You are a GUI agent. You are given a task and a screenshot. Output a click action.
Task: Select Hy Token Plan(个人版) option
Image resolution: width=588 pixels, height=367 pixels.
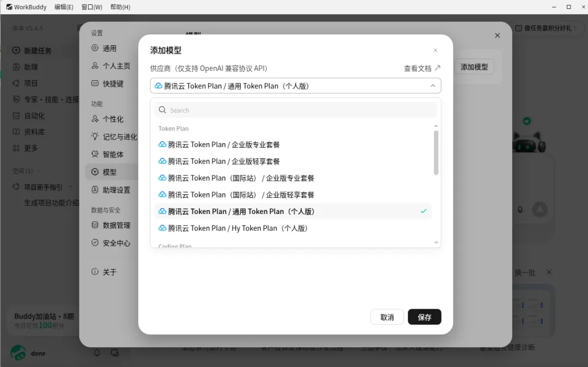pos(293,228)
